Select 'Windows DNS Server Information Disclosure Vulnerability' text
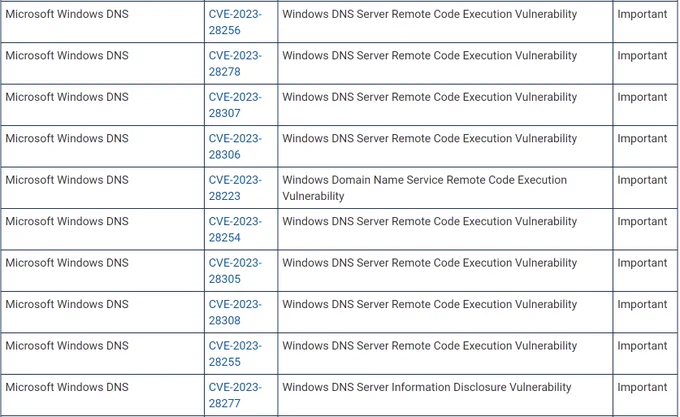Viewport: 680px width, 417px height. coord(427,387)
